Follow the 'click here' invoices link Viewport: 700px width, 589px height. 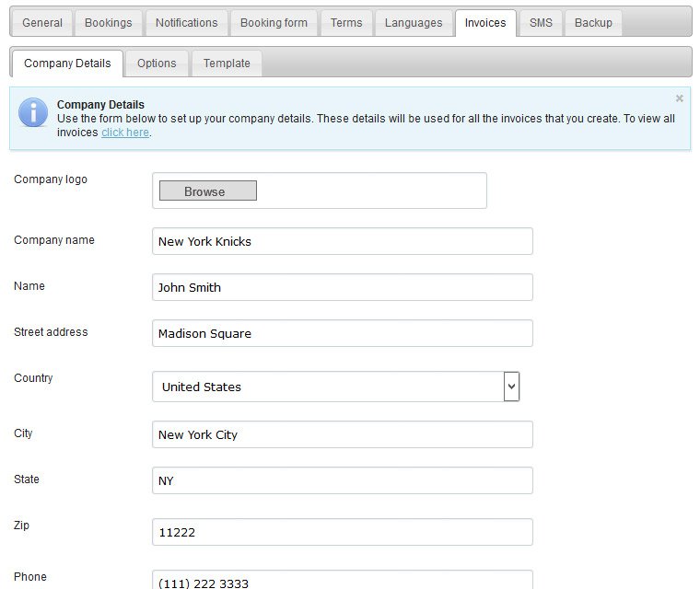click(125, 133)
